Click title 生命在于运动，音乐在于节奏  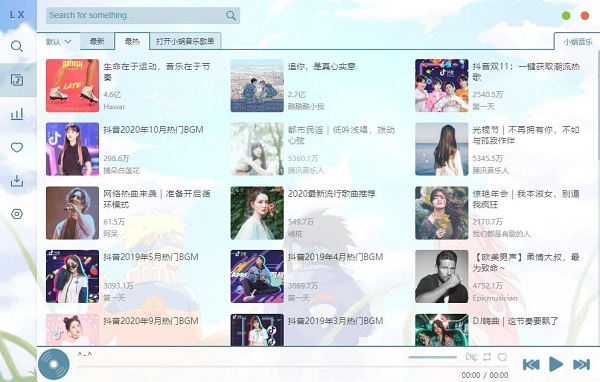point(157,72)
